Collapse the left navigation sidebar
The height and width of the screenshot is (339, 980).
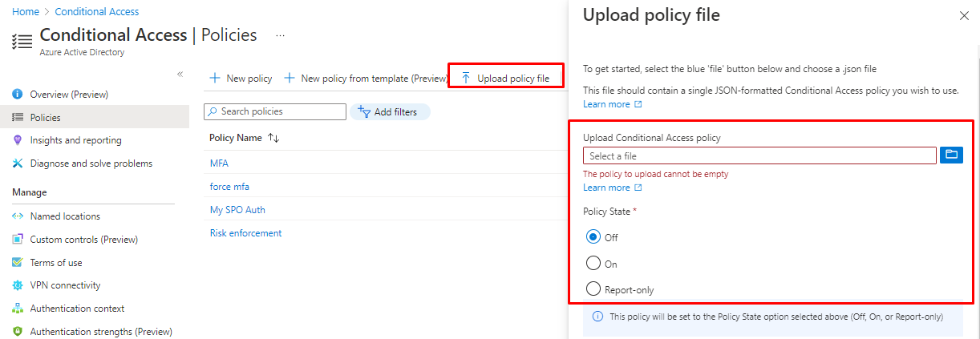click(180, 75)
